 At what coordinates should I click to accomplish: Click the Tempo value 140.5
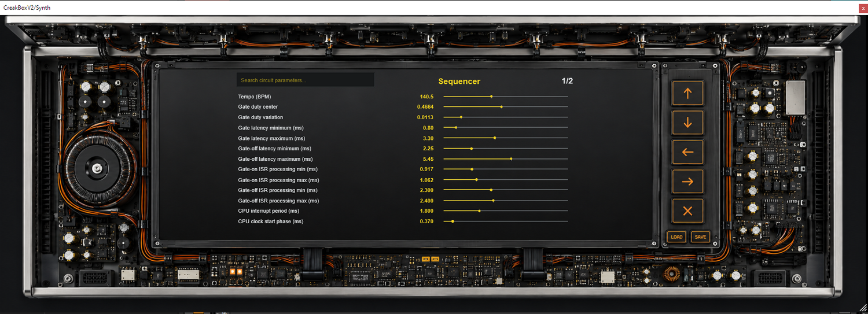point(426,97)
